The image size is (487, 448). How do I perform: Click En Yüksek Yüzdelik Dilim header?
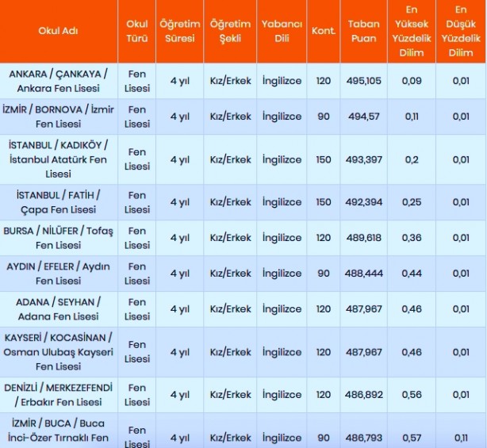(412, 31)
